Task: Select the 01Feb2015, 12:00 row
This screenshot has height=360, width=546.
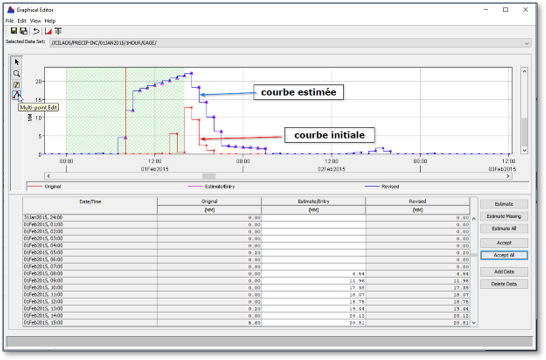Action: pos(246,302)
